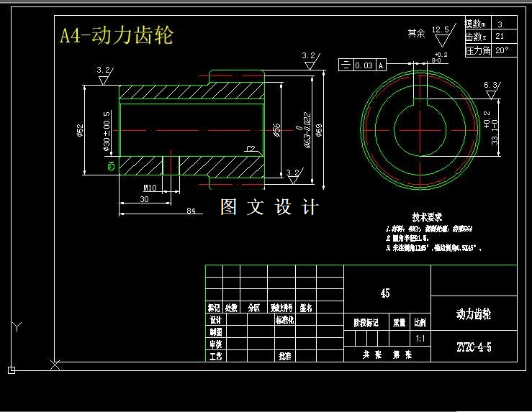532x412 pixels.
Task: Click the "制图" row label
Action: 215,332
